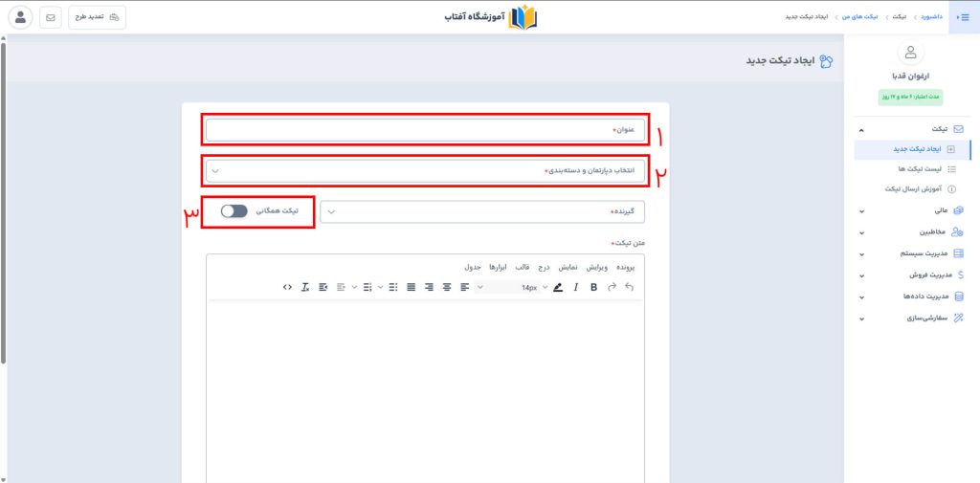Open the envelope messages icon in header
Image resolution: width=980 pixels, height=483 pixels.
point(50,17)
